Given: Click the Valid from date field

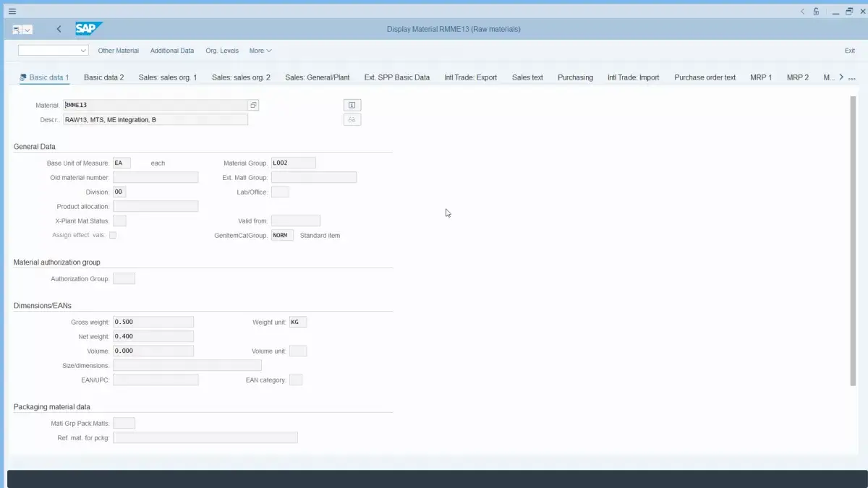Looking at the screenshot, I should [x=296, y=221].
